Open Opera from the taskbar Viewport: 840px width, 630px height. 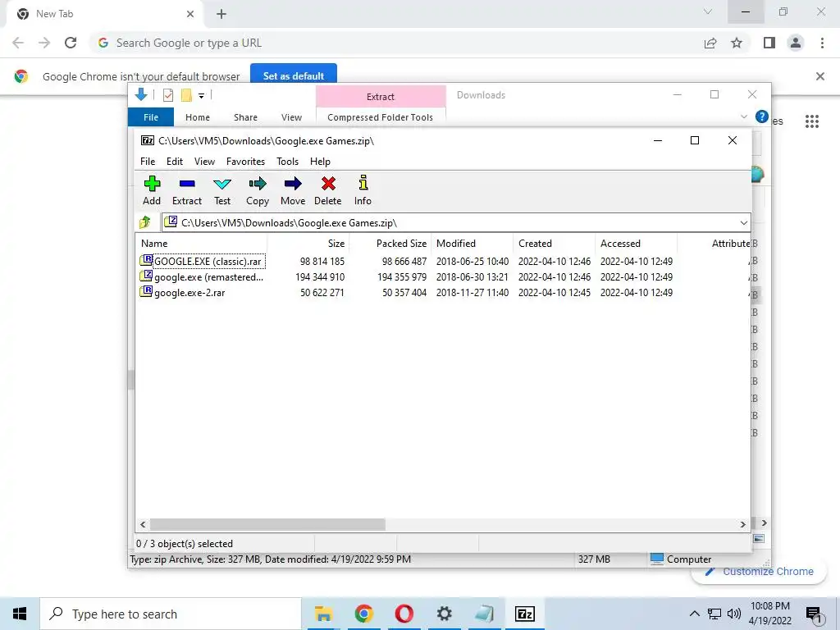(x=404, y=614)
